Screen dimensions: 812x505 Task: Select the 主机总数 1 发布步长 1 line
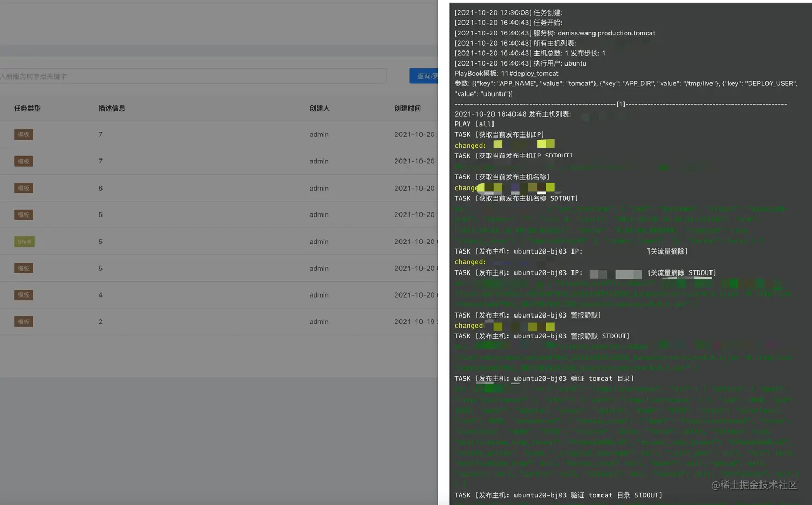point(530,53)
